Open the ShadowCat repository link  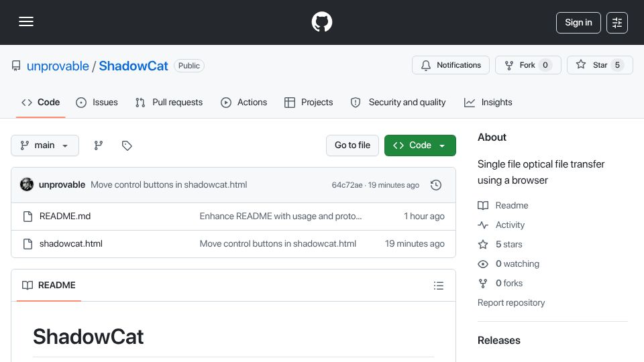pos(133,66)
